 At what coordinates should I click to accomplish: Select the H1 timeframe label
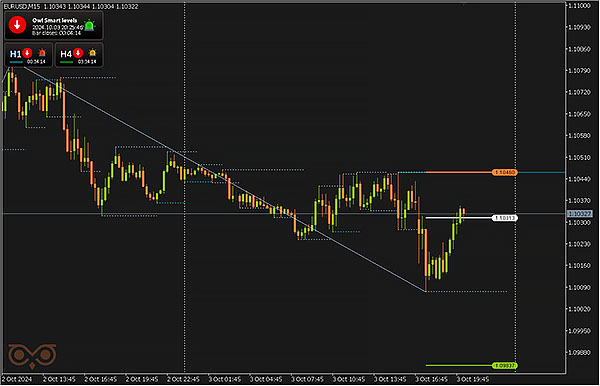click(15, 54)
